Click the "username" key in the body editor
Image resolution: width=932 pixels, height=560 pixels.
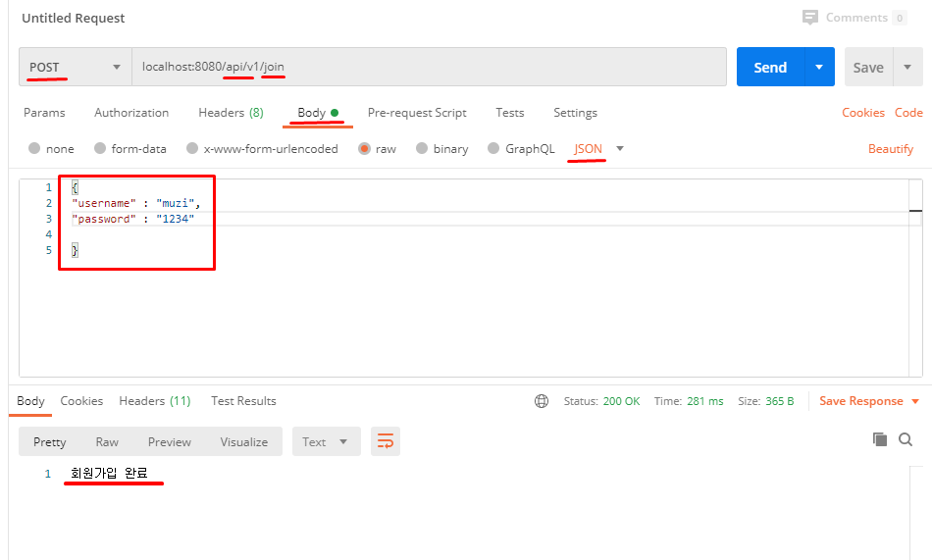[x=104, y=203]
